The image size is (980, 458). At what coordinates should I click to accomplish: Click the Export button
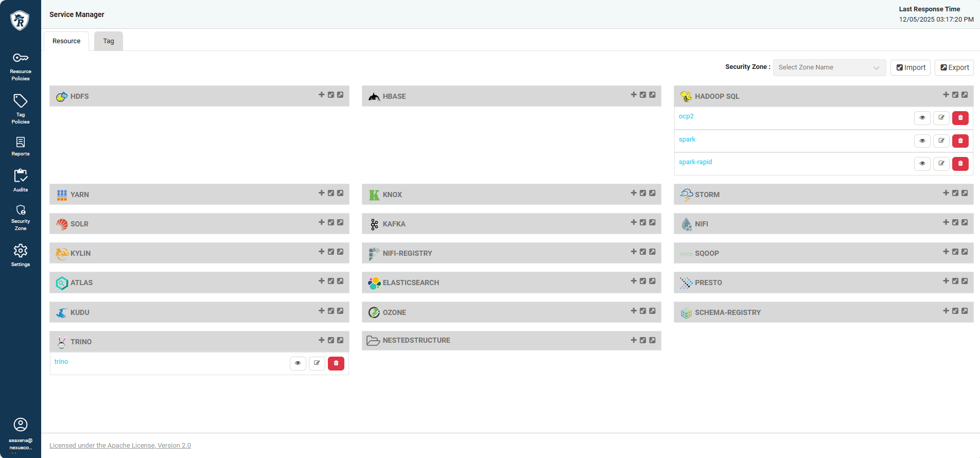[x=954, y=67]
